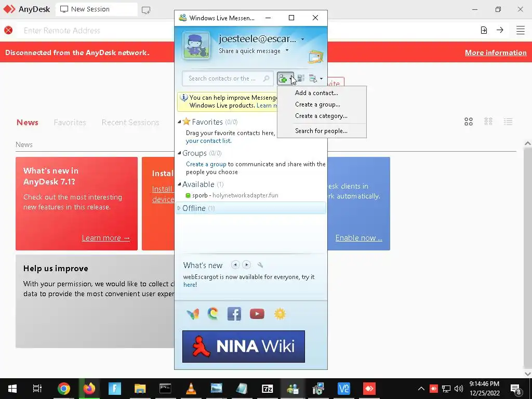Click the Facebook icon in Messenger bottom bar
This screenshot has height=399, width=532.
234,314
